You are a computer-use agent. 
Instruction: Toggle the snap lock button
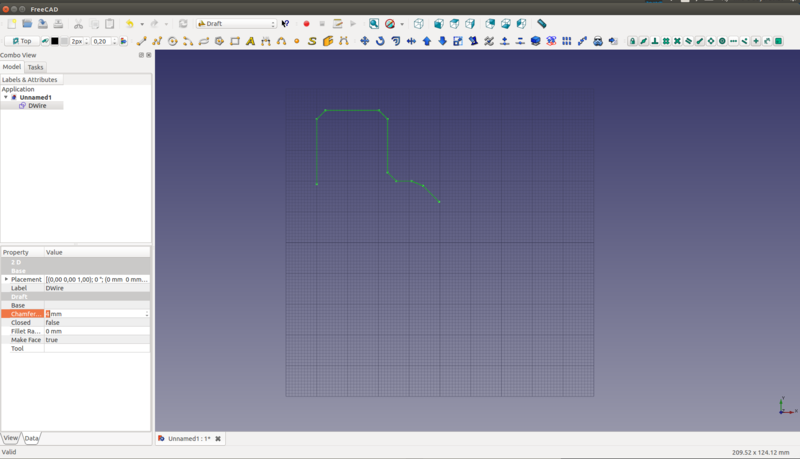pos(632,41)
